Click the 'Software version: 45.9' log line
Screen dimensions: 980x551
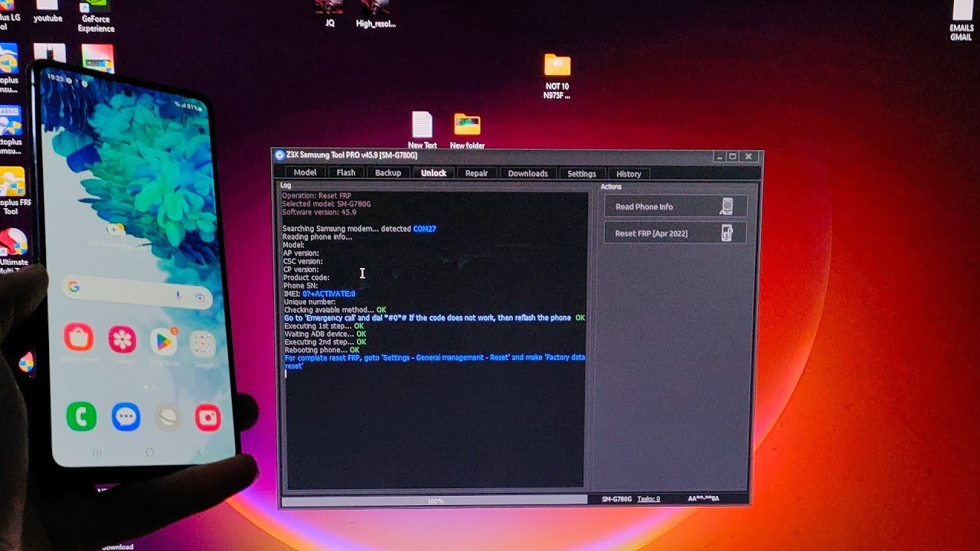(x=318, y=212)
